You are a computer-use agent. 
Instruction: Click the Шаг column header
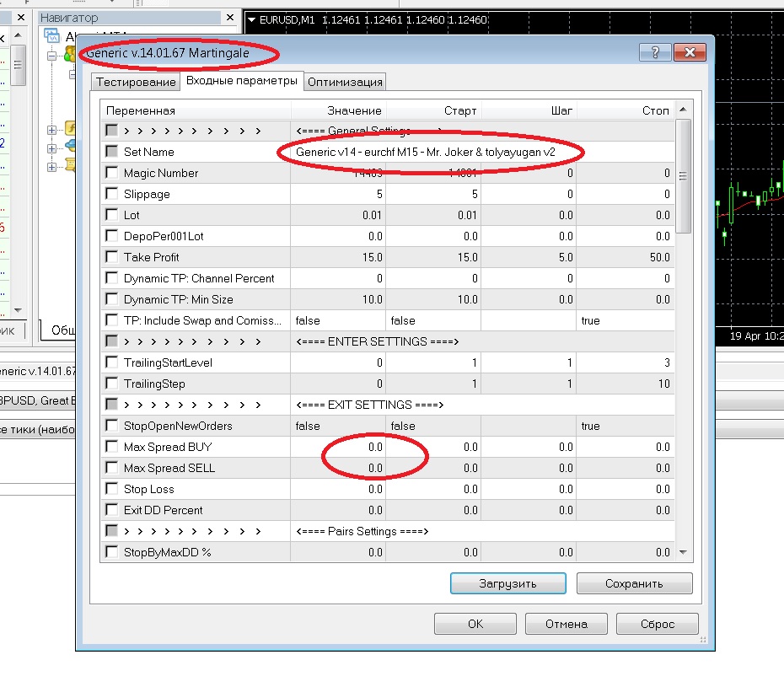tap(529, 110)
